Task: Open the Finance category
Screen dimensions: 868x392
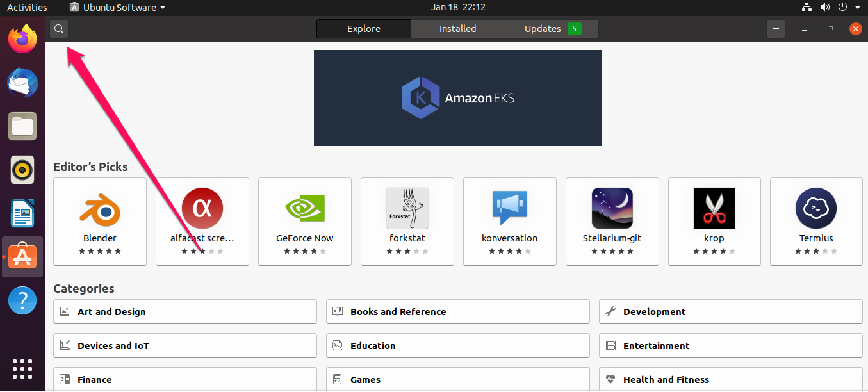Action: coord(185,379)
